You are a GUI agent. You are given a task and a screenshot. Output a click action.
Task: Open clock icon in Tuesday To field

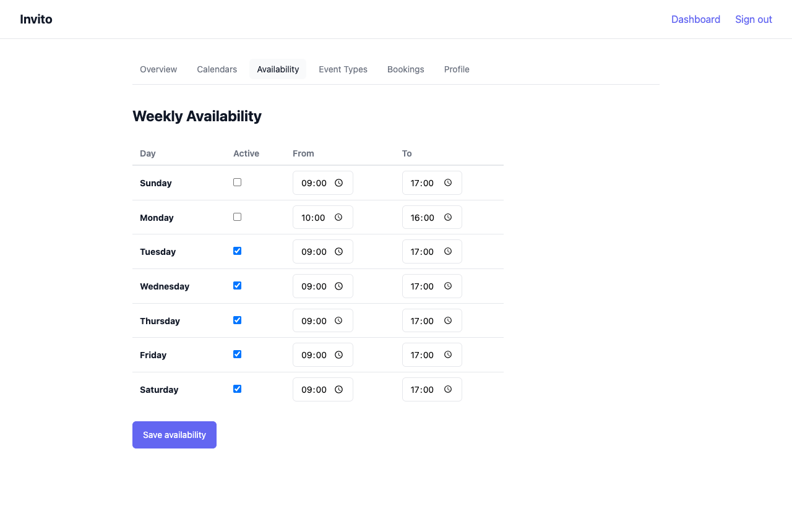pyautogui.click(x=448, y=252)
